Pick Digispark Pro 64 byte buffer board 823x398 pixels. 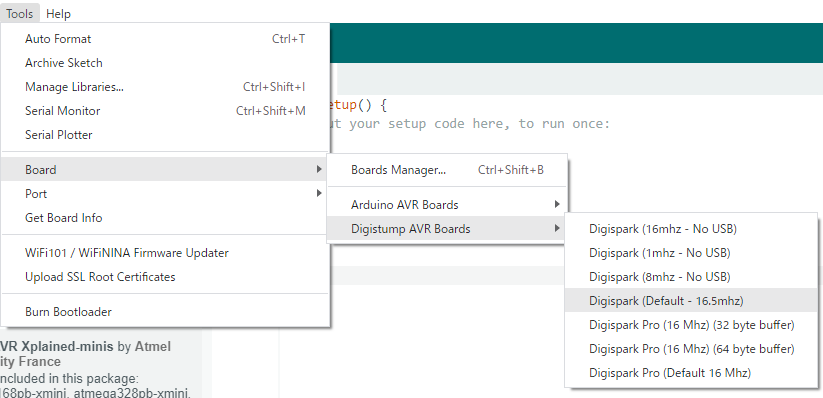[691, 349]
